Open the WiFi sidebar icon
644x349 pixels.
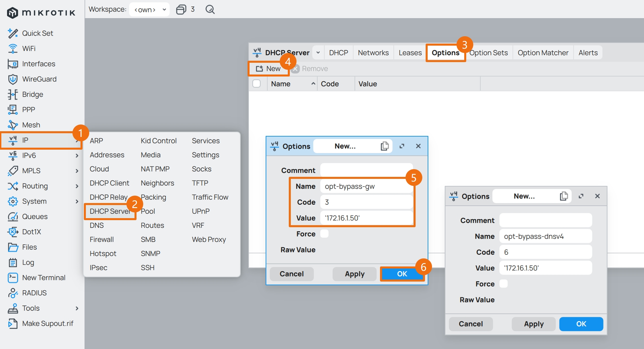pyautogui.click(x=13, y=49)
